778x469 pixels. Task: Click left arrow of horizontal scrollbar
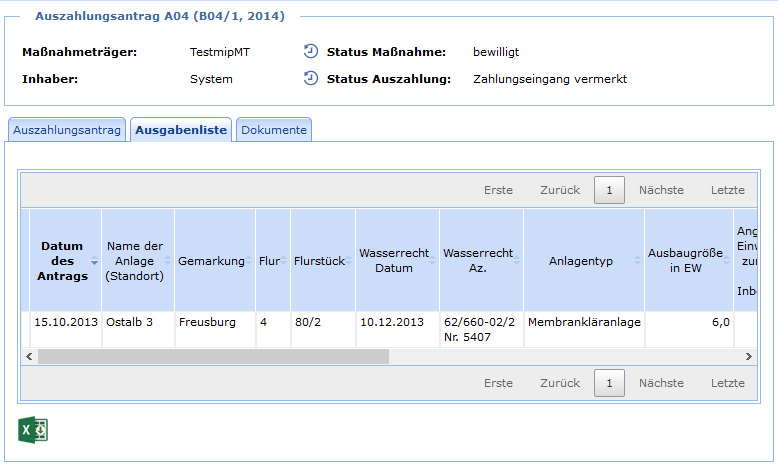coord(29,356)
